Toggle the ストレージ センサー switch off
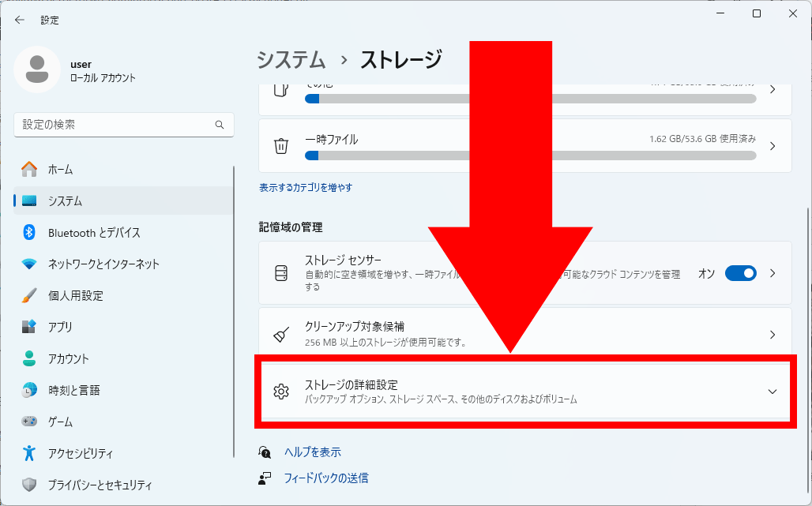Viewport: 812px width, 506px height. tap(740, 273)
